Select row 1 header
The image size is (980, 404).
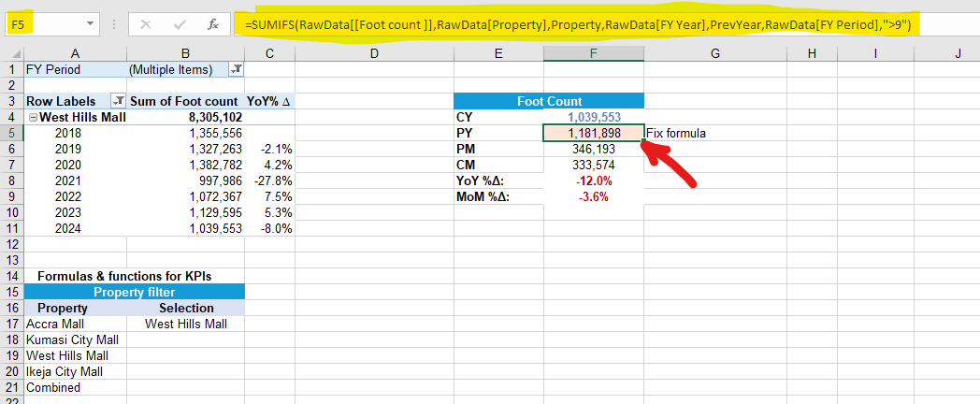point(12,70)
